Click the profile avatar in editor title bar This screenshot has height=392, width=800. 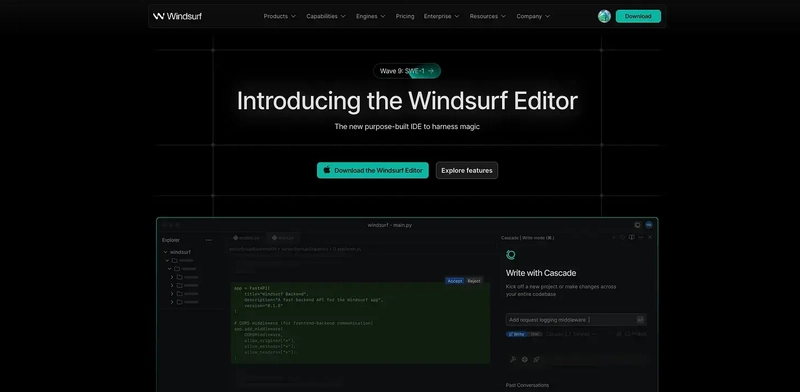[648, 225]
